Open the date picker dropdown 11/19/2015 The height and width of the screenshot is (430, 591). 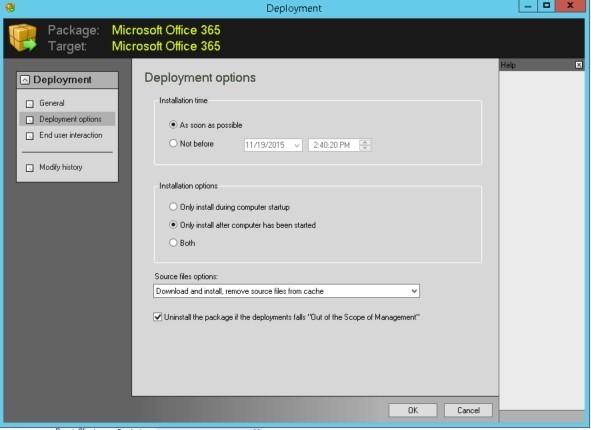point(297,145)
